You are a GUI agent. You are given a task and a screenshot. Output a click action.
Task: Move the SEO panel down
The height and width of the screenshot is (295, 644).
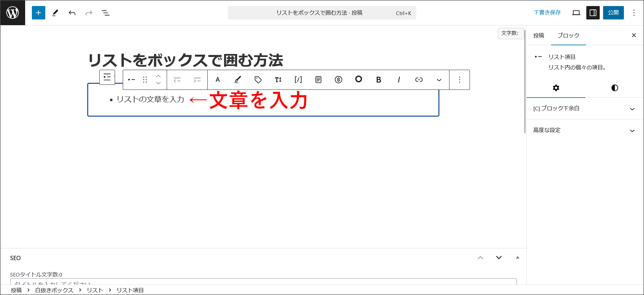click(x=499, y=258)
